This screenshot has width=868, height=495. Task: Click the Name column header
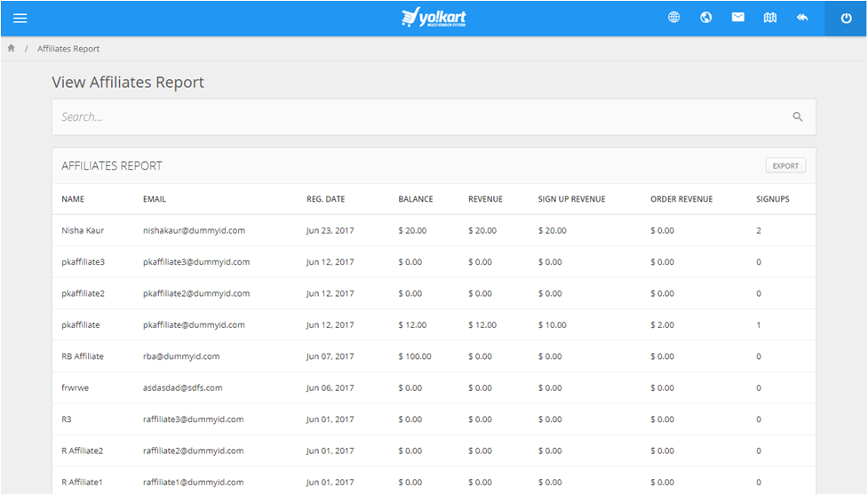[73, 199]
